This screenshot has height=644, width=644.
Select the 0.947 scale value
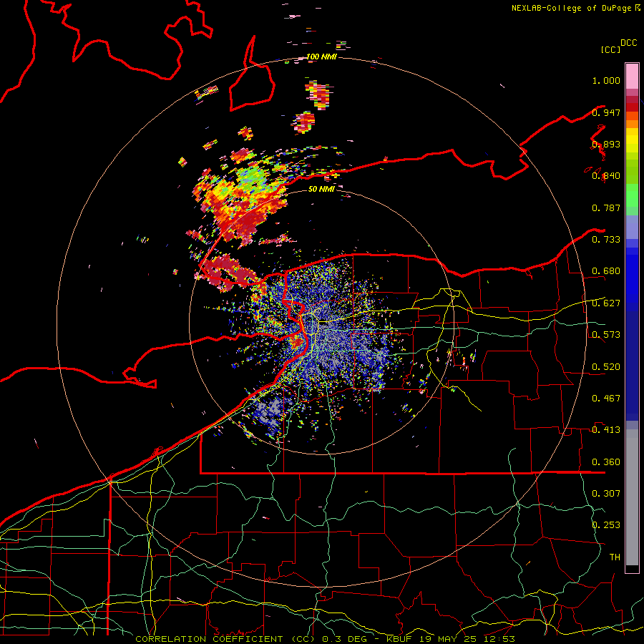pos(606,112)
